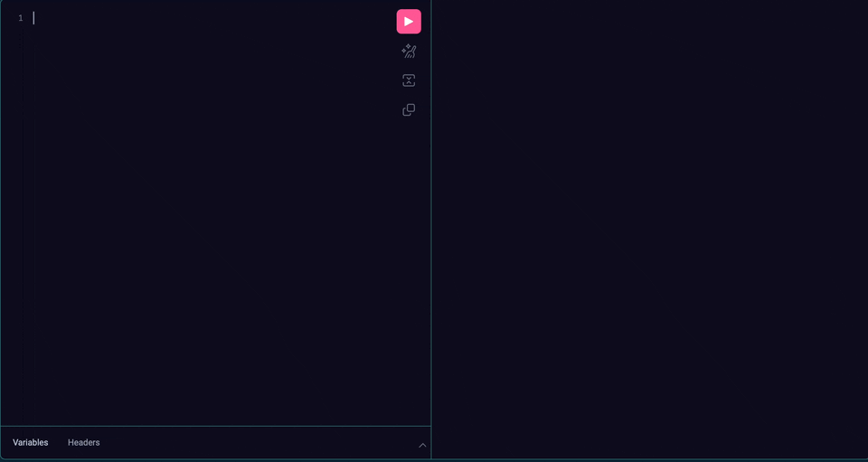Click the sparkle broom prettify icon
Viewport: 868px width, 462px height.
409,52
